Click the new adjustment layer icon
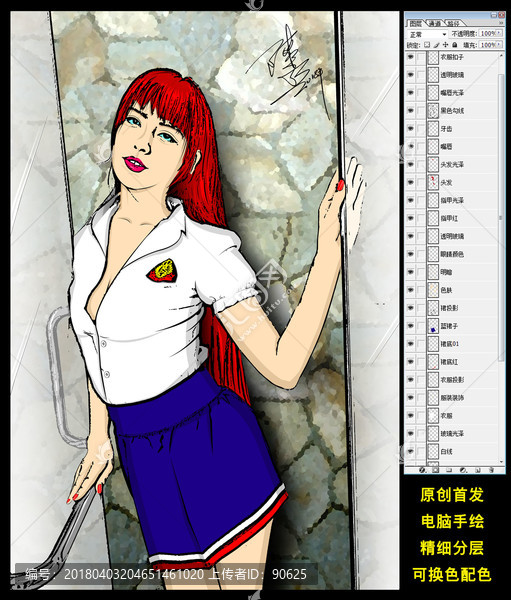Image resolution: width=511 pixels, height=600 pixels. pyautogui.click(x=463, y=469)
